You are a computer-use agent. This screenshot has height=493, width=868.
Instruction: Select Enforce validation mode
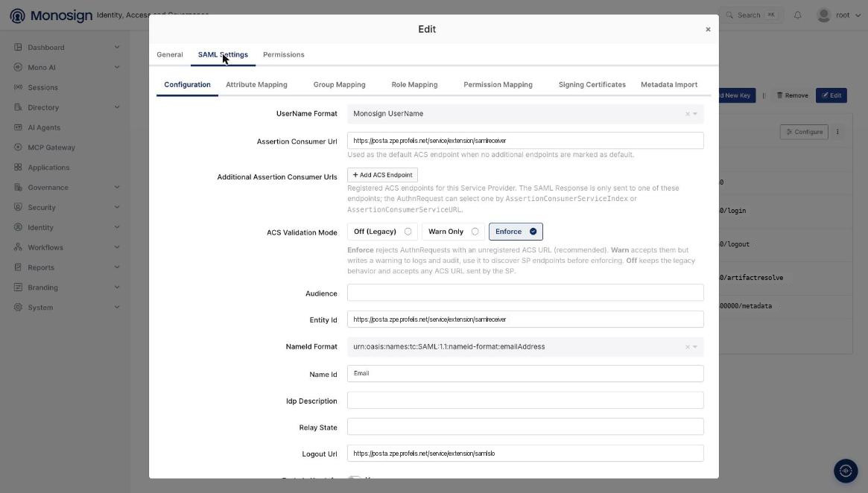[516, 232]
